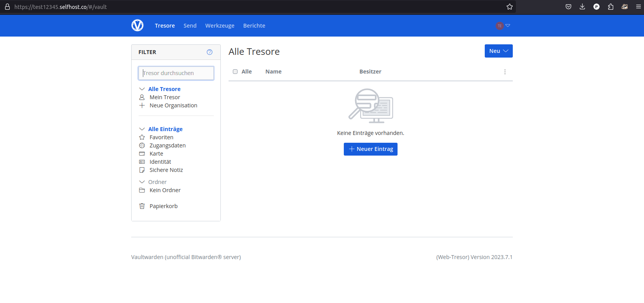
Task: Filter by Identität entries
Action: point(160,162)
